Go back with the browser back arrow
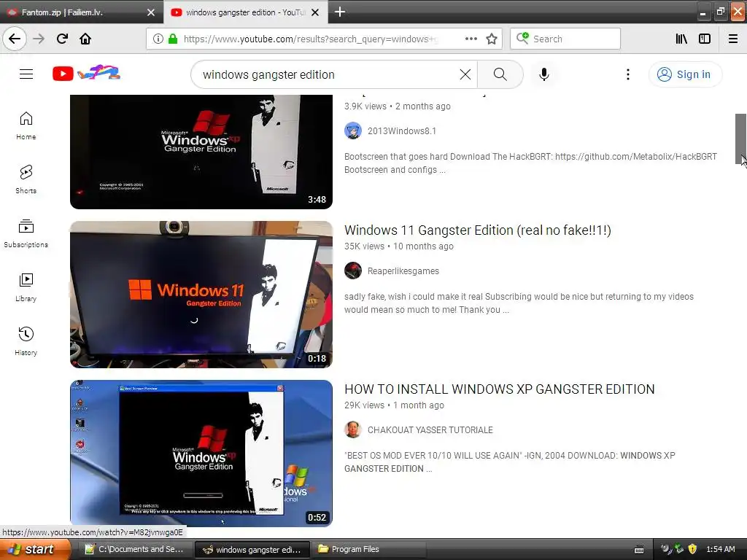Image resolution: width=747 pixels, height=560 pixels. pyautogui.click(x=15, y=39)
